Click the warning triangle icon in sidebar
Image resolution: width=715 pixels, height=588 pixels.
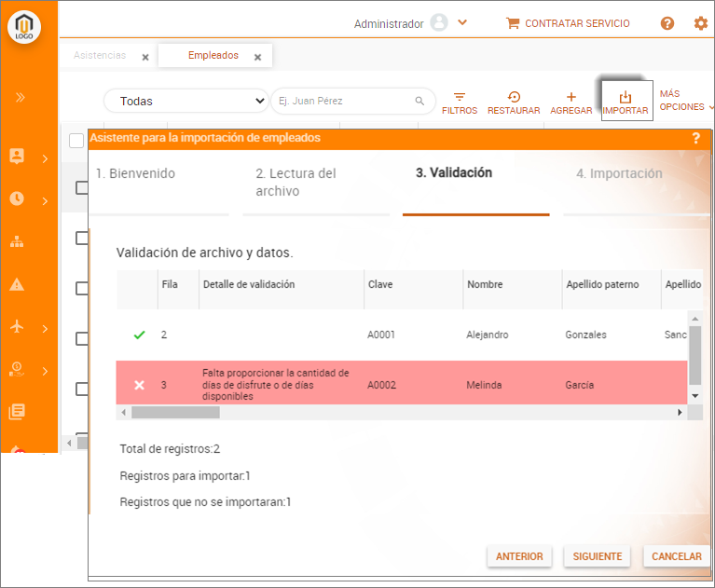(17, 284)
